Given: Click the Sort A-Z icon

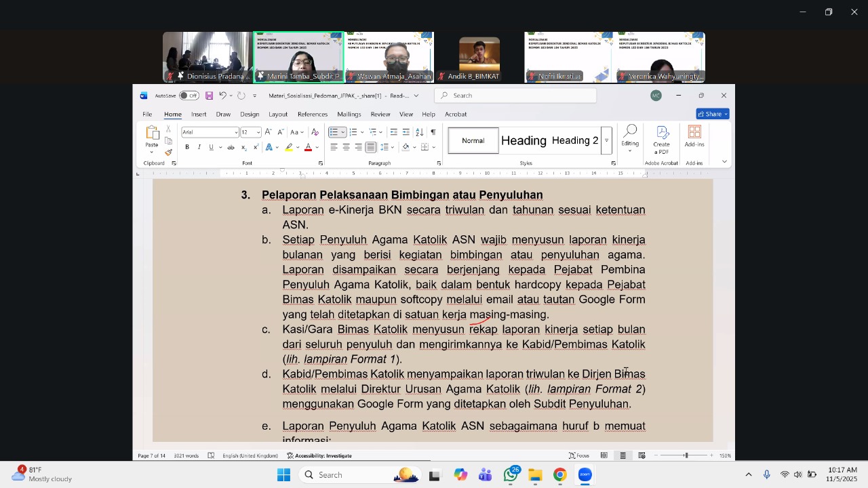Looking at the screenshot, I should pyautogui.click(x=418, y=132).
